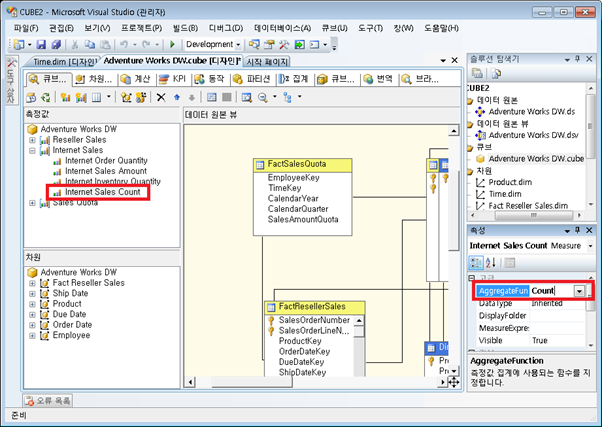The height and width of the screenshot is (427, 602).
Task: Click the diagram horizontal scrollbar thumb
Action: point(252,382)
